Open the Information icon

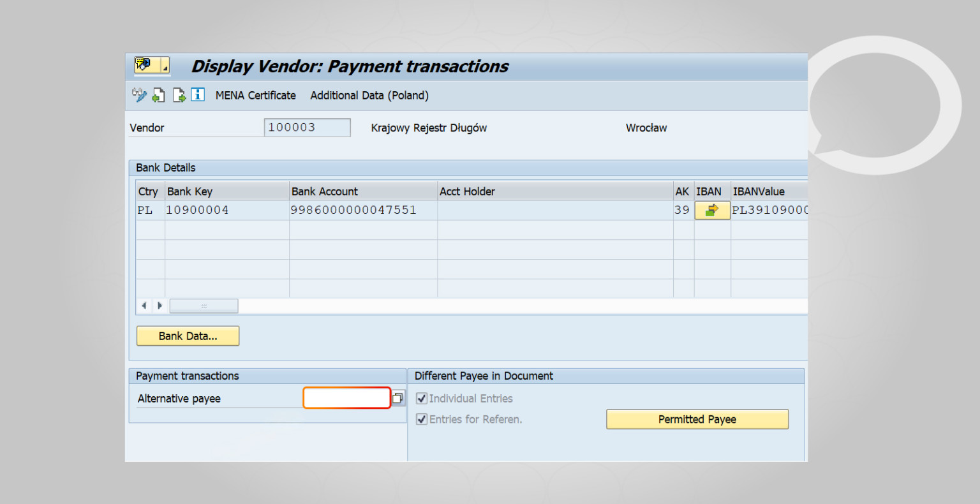pos(198,94)
